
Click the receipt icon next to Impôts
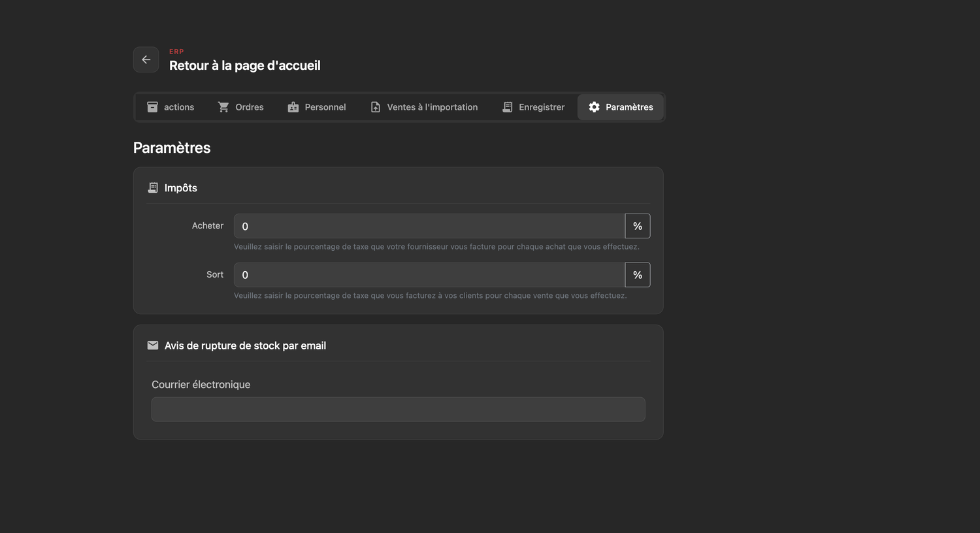click(153, 188)
